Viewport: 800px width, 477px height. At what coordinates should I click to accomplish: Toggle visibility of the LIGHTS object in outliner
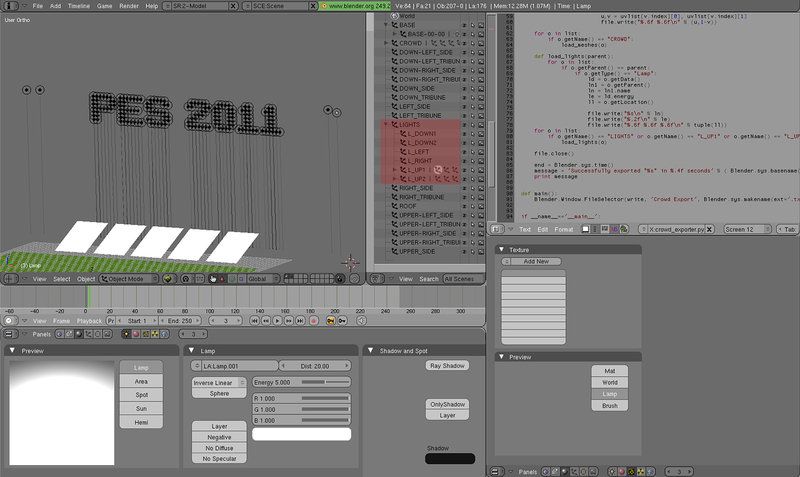pos(464,124)
